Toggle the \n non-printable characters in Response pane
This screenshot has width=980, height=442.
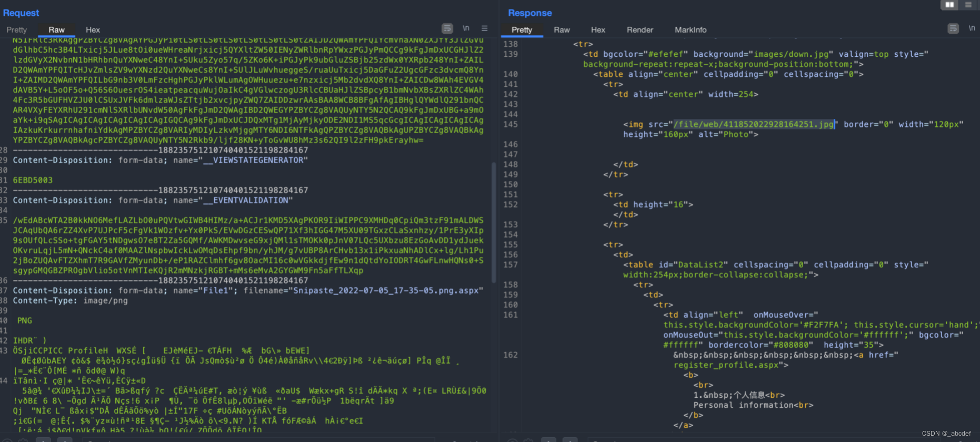[x=972, y=28]
